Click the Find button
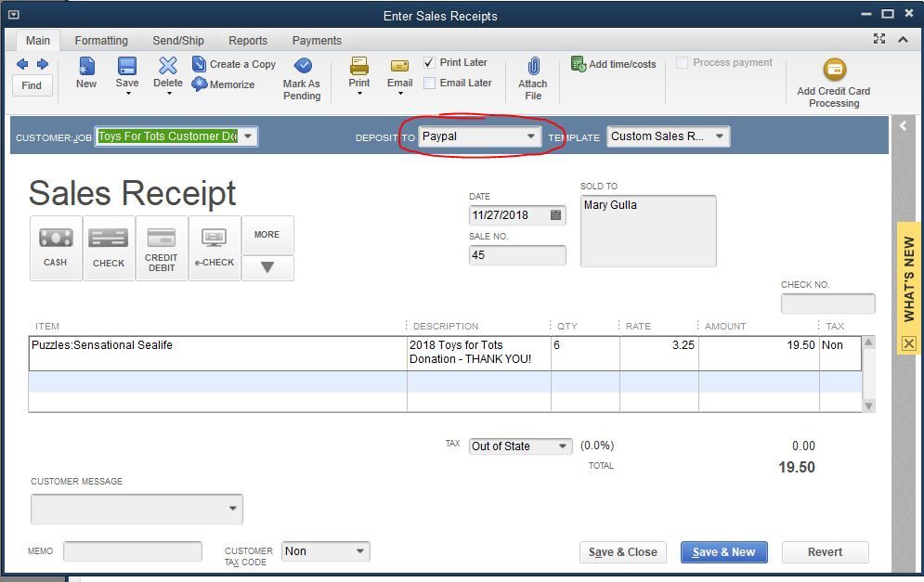Screen dimensions: 924x582 tap(32, 85)
